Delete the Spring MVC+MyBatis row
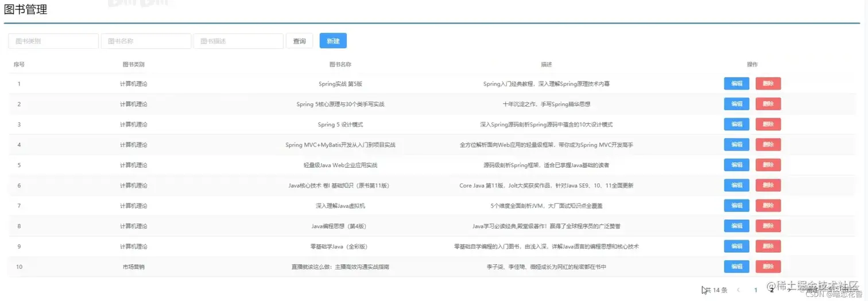Viewport: 868px width, 301px height. [x=768, y=145]
